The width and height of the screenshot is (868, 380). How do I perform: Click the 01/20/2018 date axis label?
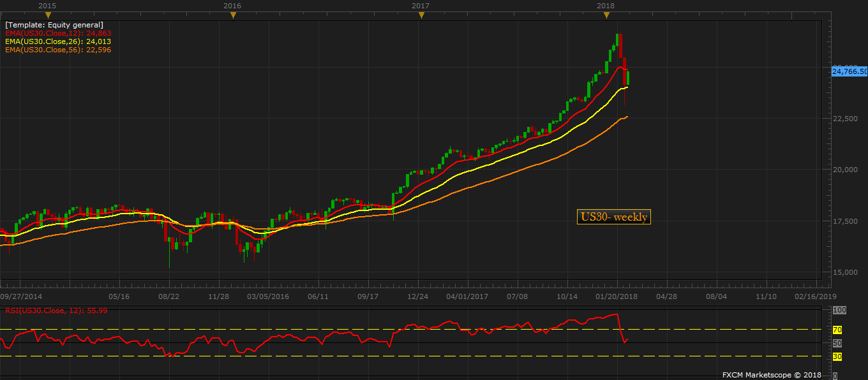(x=617, y=296)
